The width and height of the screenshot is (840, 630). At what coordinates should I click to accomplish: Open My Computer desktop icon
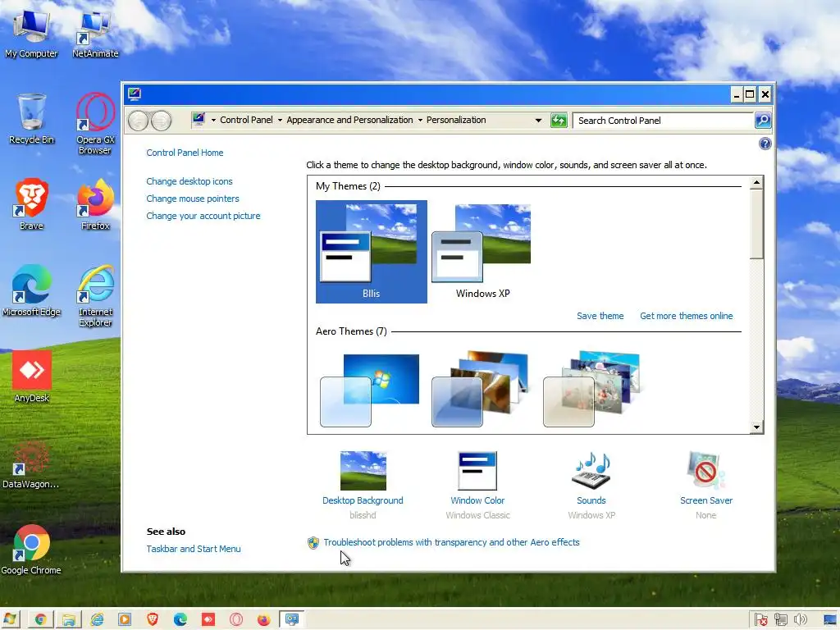31,33
